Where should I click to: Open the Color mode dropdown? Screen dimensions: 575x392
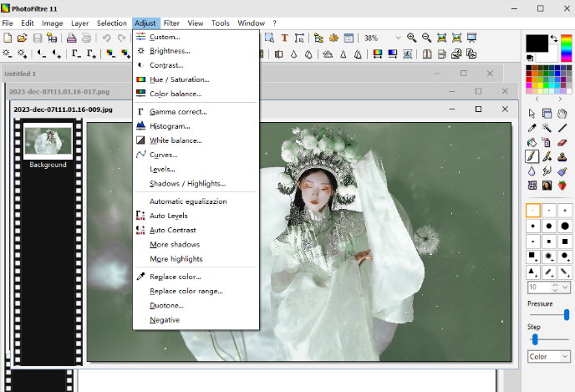pyautogui.click(x=565, y=357)
